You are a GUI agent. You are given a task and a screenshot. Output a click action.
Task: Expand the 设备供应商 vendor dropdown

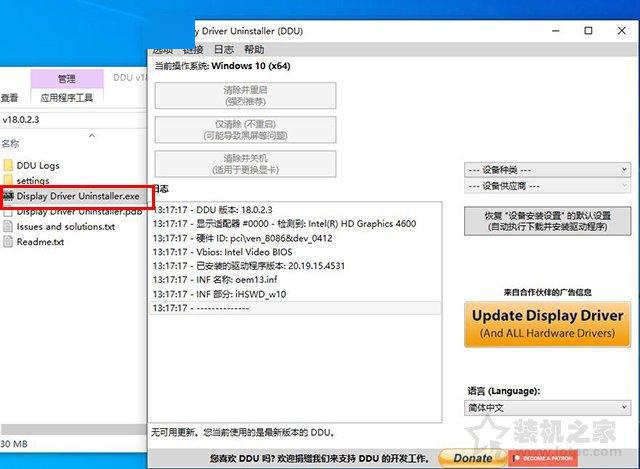547,186
